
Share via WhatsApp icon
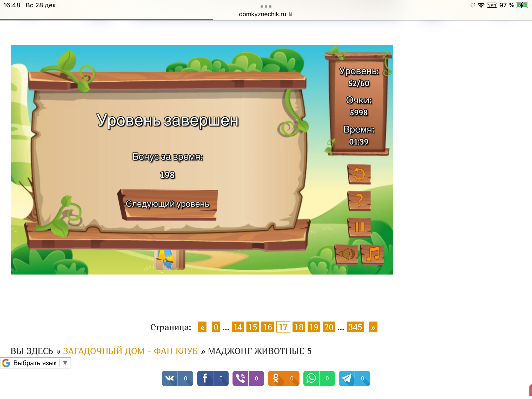click(x=311, y=378)
